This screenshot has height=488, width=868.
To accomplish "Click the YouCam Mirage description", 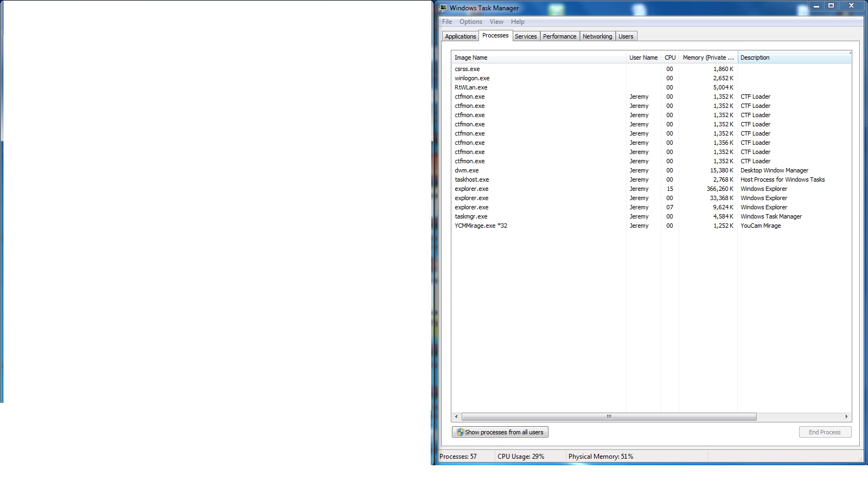I will (761, 226).
